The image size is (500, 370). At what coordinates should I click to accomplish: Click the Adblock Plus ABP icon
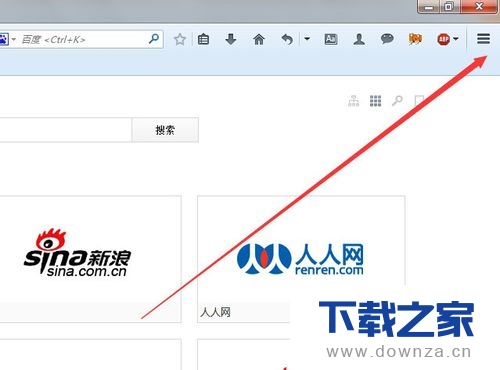[x=443, y=39]
